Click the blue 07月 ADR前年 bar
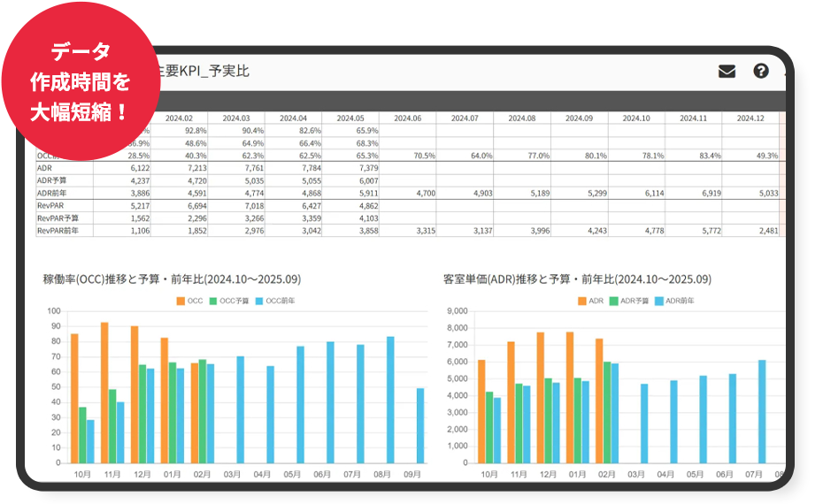 pos(762,412)
